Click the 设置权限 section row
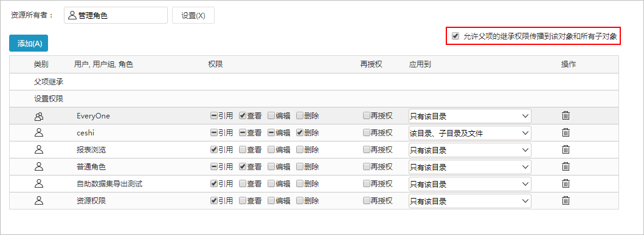This screenshot has height=235, width=644. [314, 99]
